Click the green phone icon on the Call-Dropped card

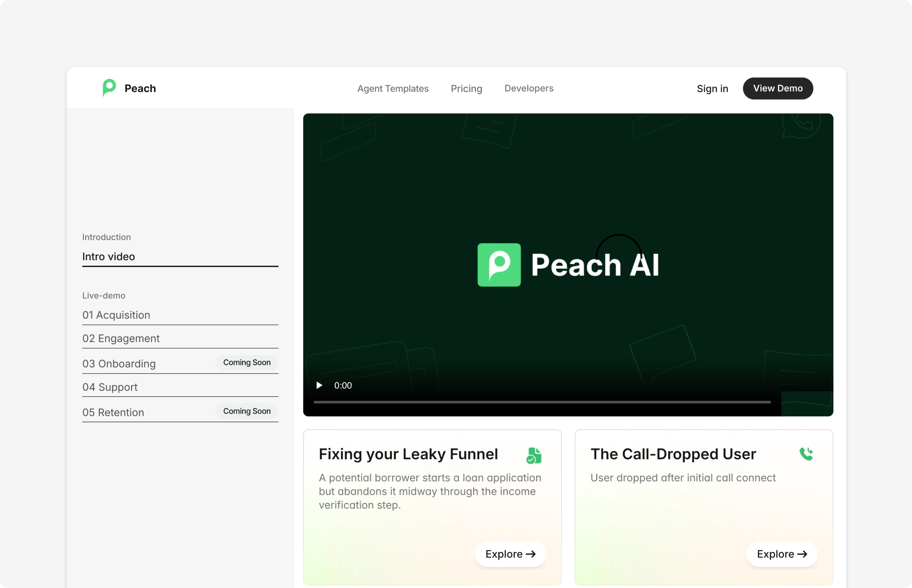point(806,454)
